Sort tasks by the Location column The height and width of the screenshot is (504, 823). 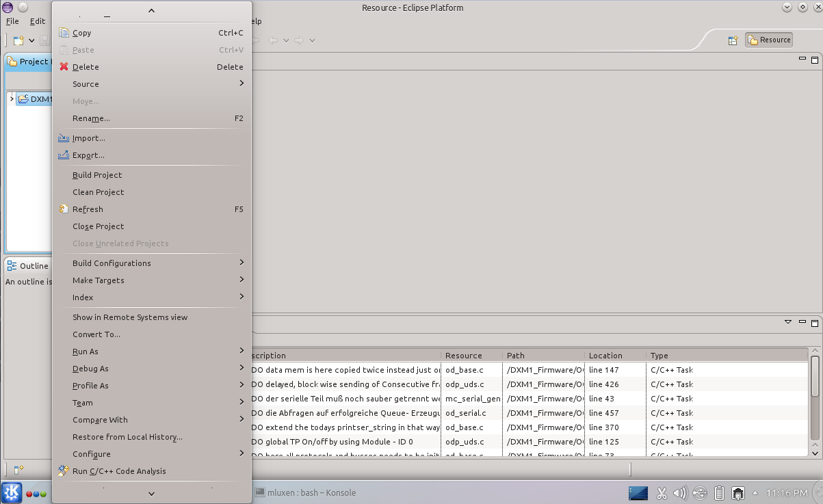[606, 356]
